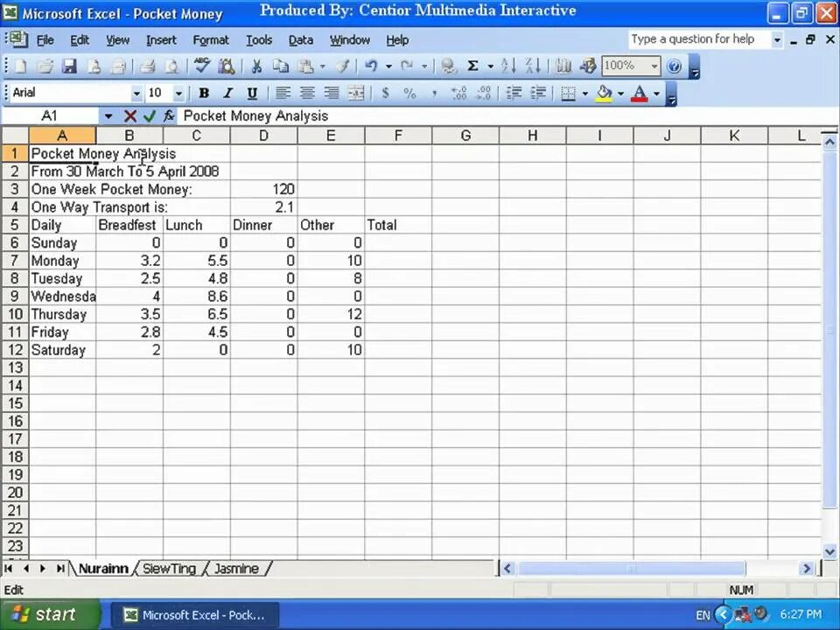Click the Insert Function fx button
This screenshot has height=630, width=840.
(169, 115)
